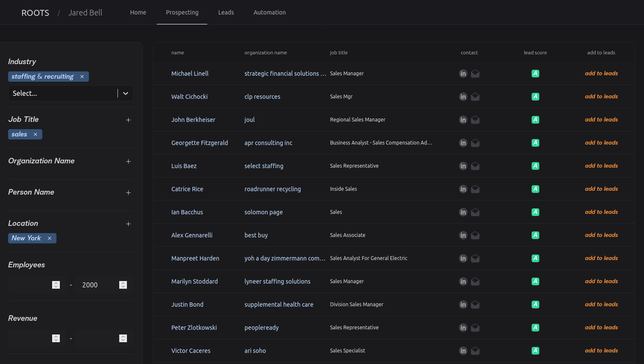Remove the staffing & recruiting industry filter
The height and width of the screenshot is (364, 644).
82,76
